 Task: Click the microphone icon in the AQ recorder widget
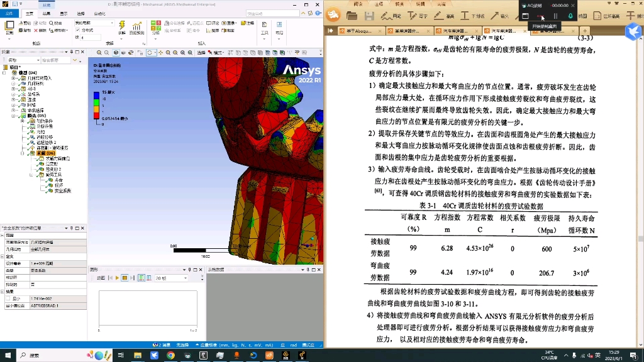coord(570,14)
